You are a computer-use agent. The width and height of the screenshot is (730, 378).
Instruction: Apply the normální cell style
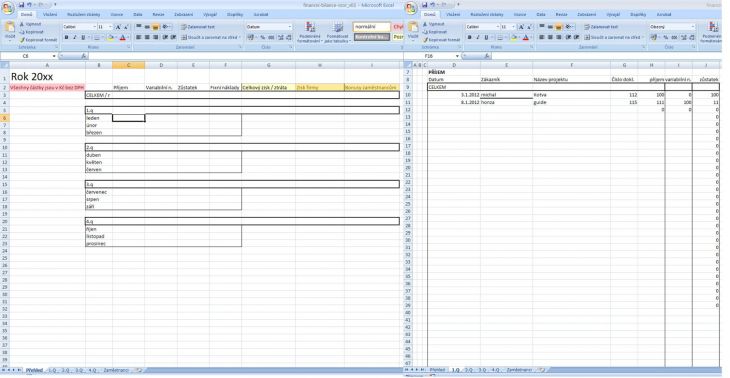pyautogui.click(x=371, y=27)
